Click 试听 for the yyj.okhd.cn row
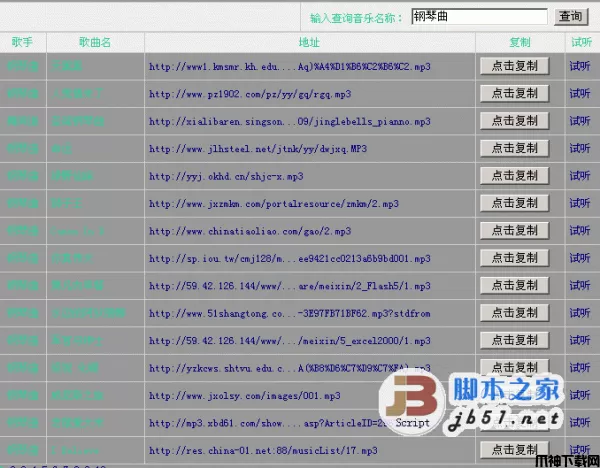Viewport: 600px width, 468px height. [580, 176]
